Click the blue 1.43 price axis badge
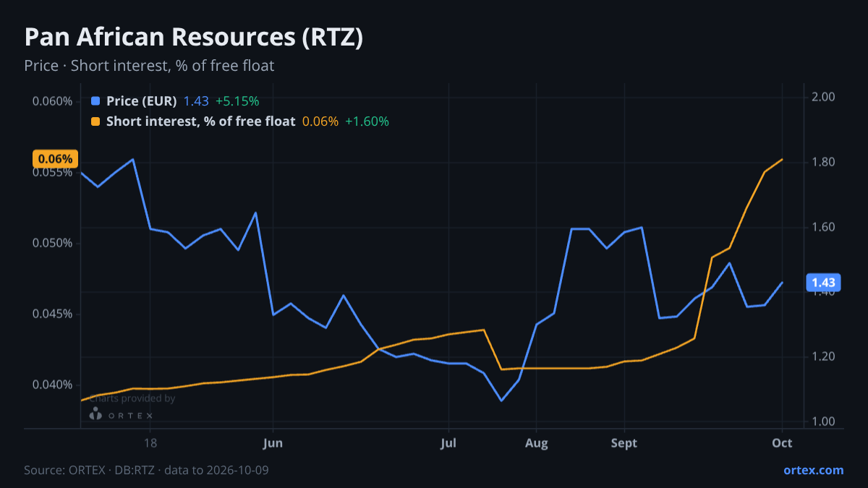 tap(823, 283)
